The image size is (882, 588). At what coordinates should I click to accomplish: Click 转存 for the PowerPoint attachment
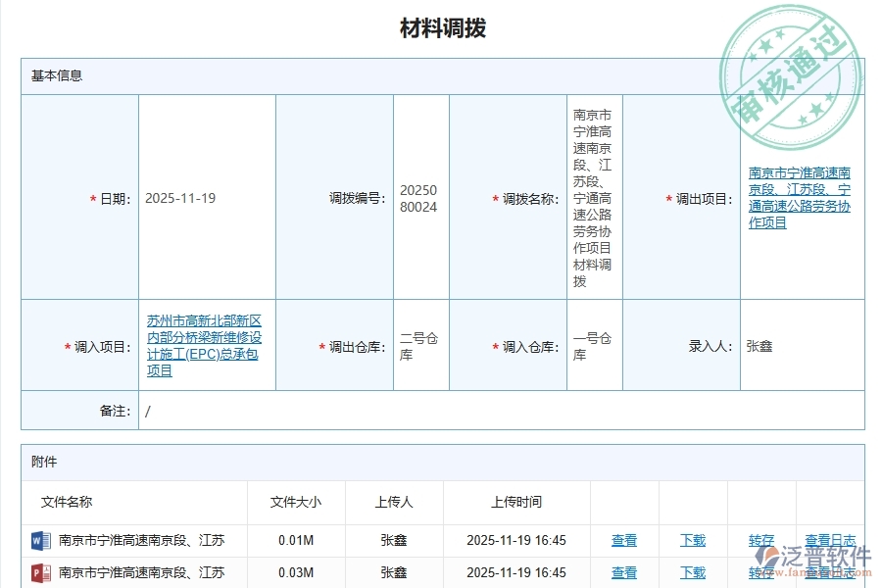[x=760, y=573]
